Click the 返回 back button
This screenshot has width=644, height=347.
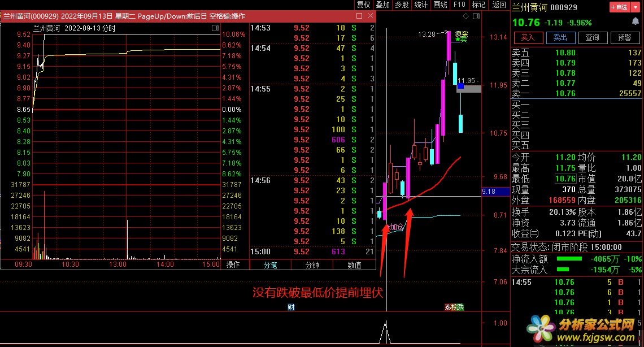coord(499,5)
